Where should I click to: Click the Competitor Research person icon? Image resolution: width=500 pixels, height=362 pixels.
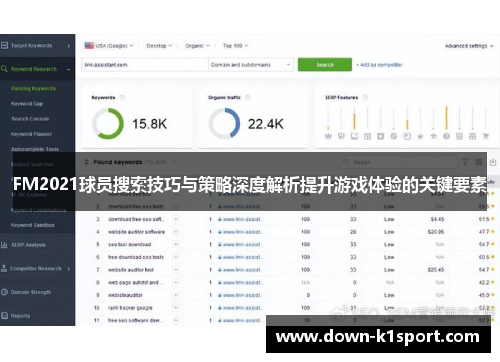(x=4, y=268)
